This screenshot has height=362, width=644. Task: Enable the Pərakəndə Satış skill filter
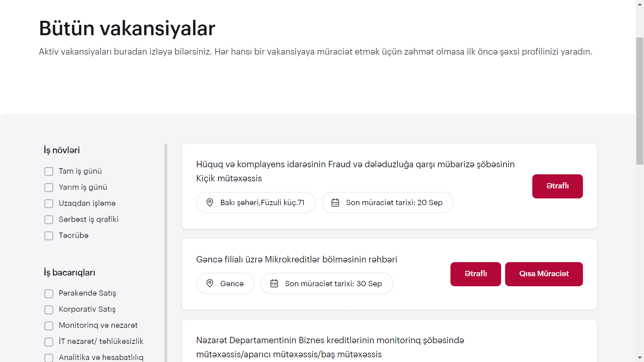pyautogui.click(x=49, y=294)
